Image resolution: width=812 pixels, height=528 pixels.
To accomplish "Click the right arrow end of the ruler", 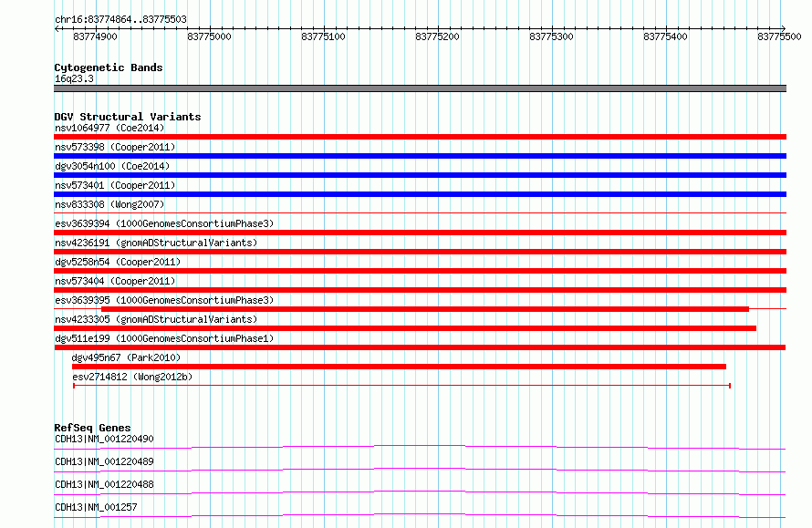I will [783, 28].
